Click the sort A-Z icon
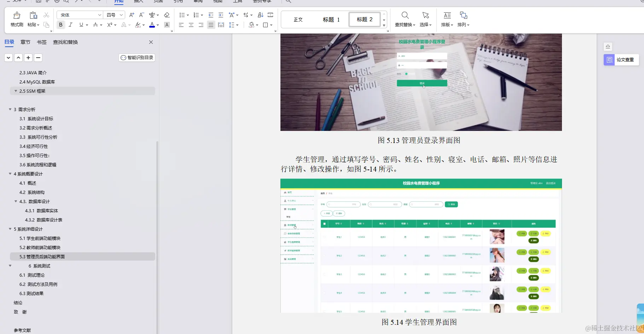The image size is (644, 334). coord(261,15)
